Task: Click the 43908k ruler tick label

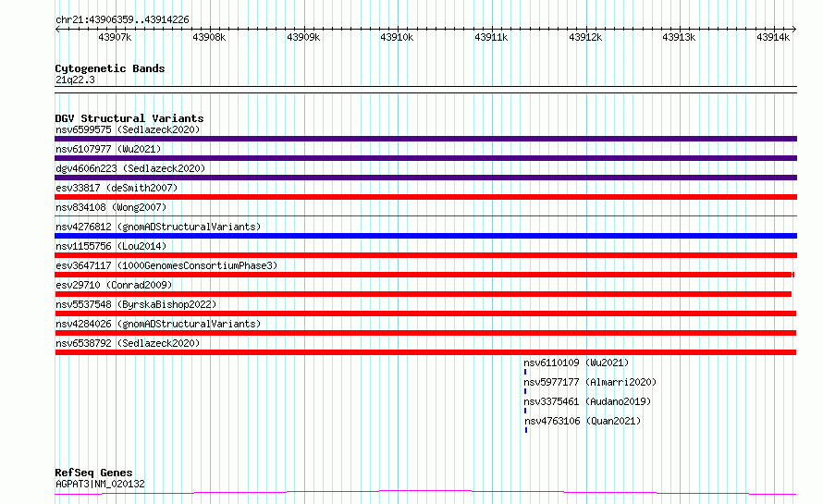Action: 209,37
